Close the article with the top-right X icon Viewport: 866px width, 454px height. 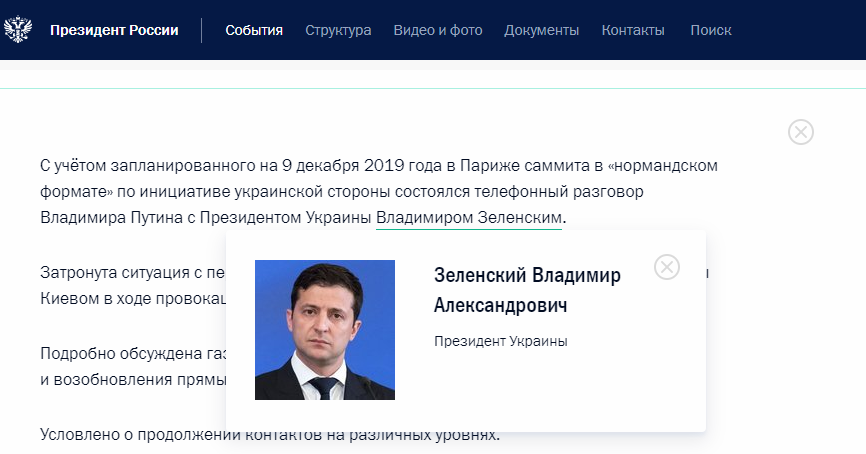click(x=801, y=132)
